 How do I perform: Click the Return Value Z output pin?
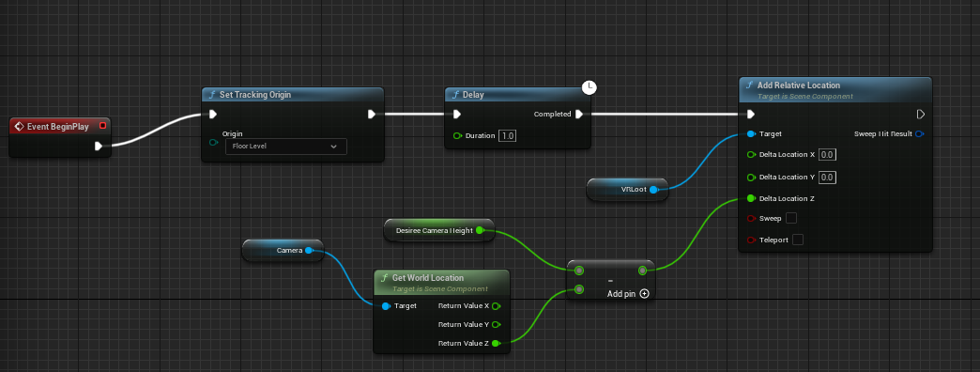496,343
